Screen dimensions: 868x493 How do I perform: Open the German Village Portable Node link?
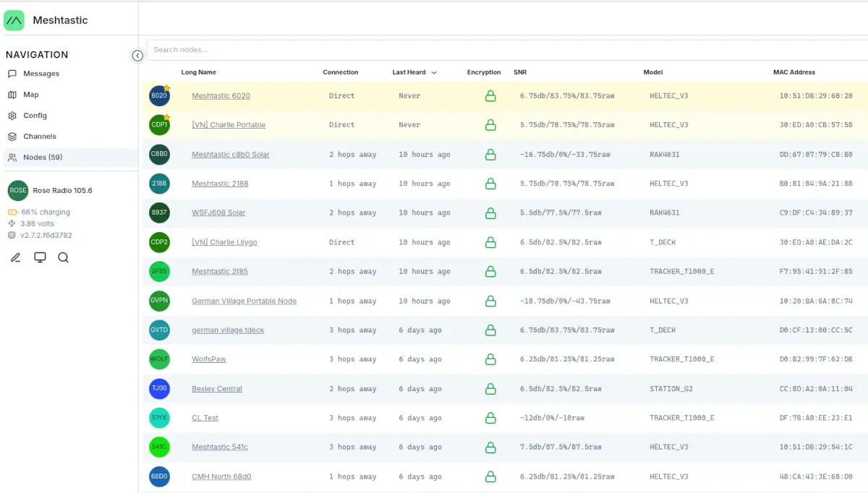click(244, 301)
